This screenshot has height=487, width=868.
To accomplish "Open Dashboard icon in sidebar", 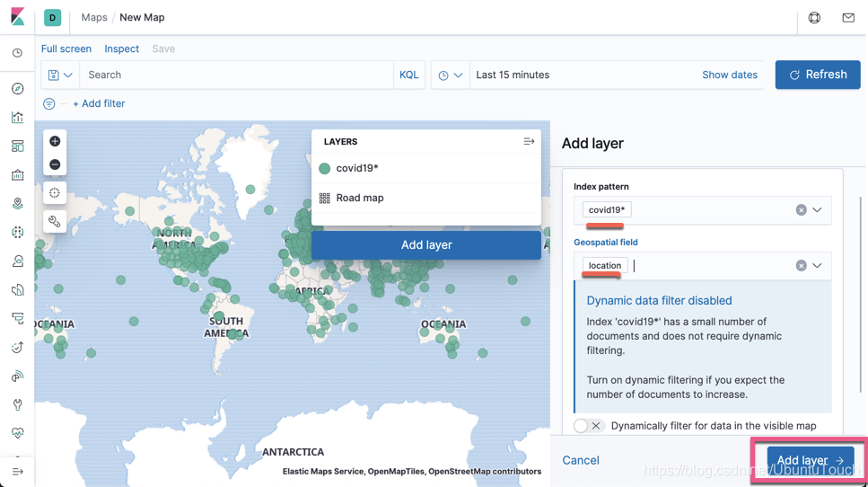I will pos(18,146).
